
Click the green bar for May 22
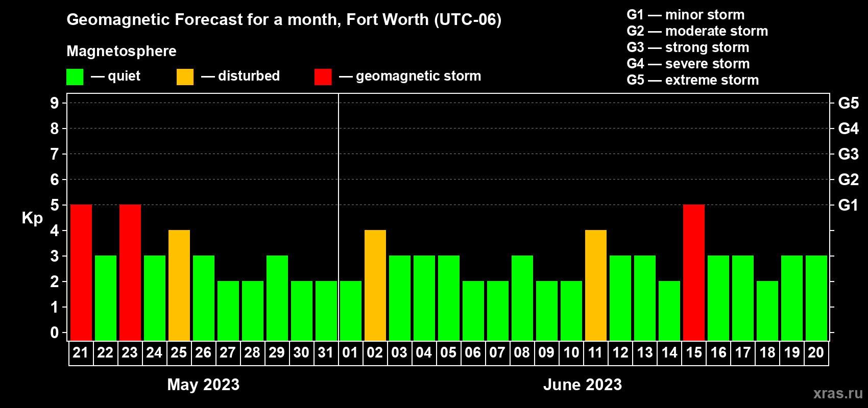pyautogui.click(x=106, y=298)
